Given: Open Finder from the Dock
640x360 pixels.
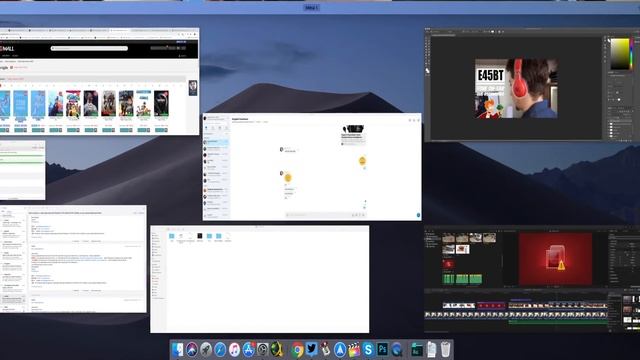Looking at the screenshot, I should [x=177, y=350].
